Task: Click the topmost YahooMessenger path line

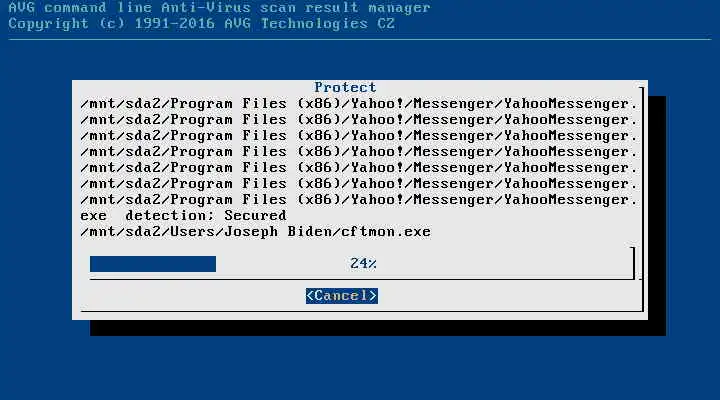Action: [359, 104]
